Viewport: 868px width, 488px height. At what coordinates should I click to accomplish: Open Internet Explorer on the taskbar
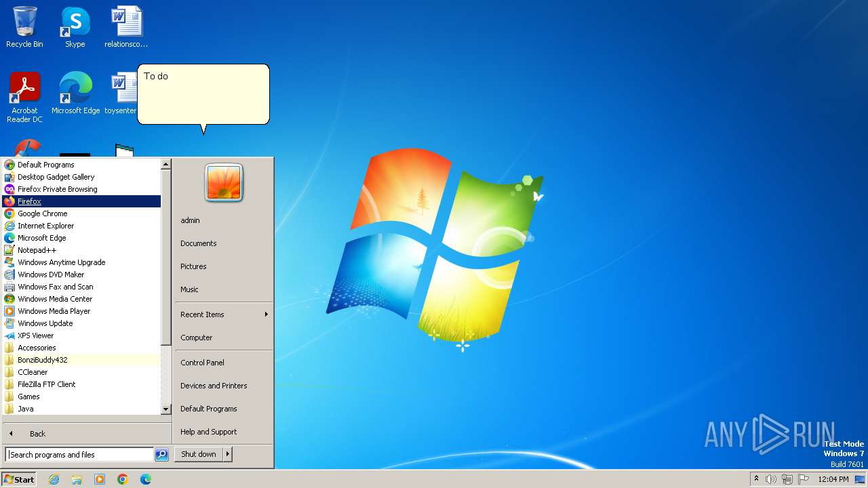54,479
